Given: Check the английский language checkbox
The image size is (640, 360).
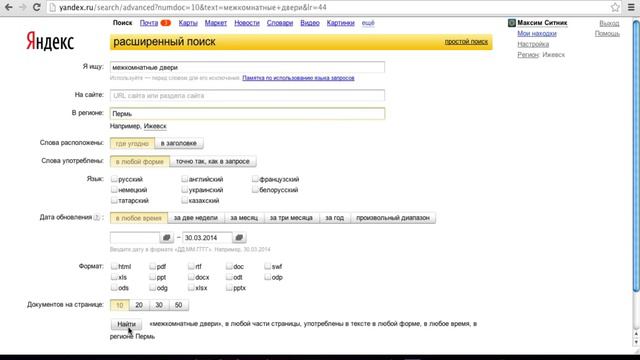Looking at the screenshot, I should click(x=184, y=179).
